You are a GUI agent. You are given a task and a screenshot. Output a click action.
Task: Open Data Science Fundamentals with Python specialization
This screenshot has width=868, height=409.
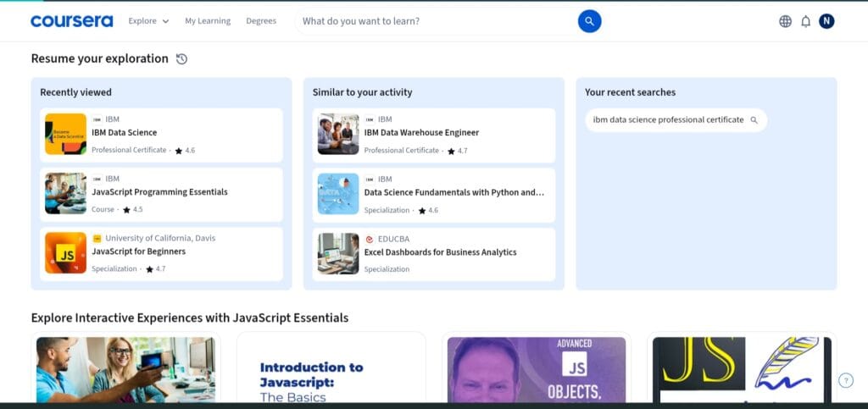433,195
